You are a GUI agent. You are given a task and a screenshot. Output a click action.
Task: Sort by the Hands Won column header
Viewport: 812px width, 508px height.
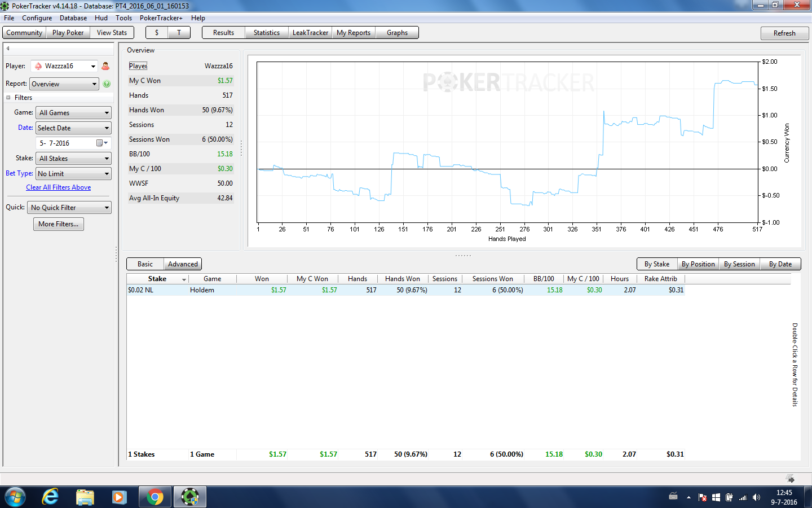point(403,279)
